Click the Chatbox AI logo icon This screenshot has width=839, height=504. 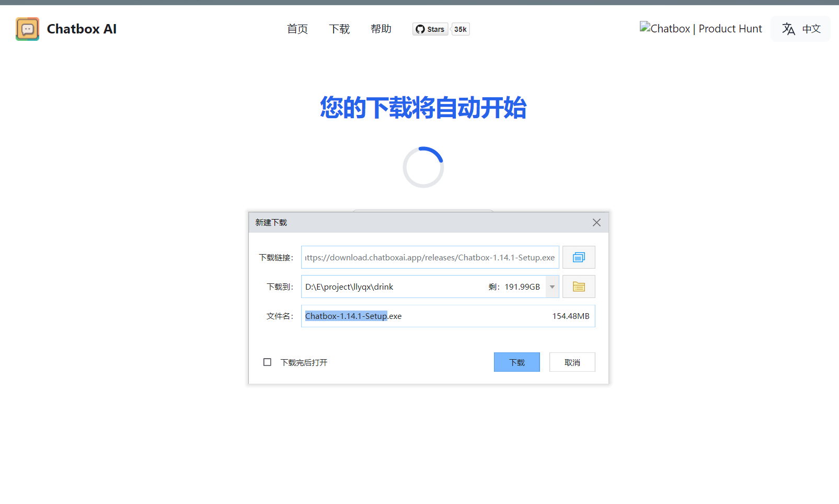27,29
